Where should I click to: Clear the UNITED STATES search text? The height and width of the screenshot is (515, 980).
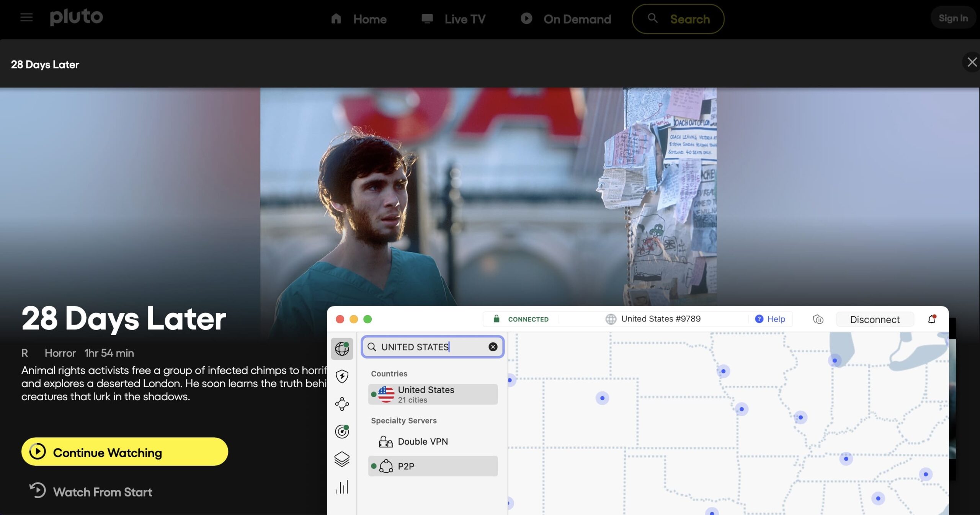(x=493, y=347)
